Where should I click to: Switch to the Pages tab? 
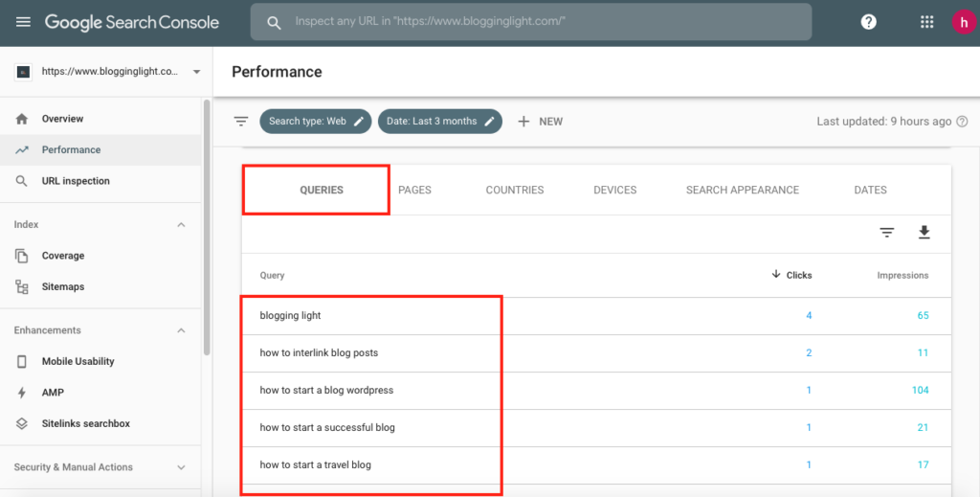pyautogui.click(x=415, y=190)
